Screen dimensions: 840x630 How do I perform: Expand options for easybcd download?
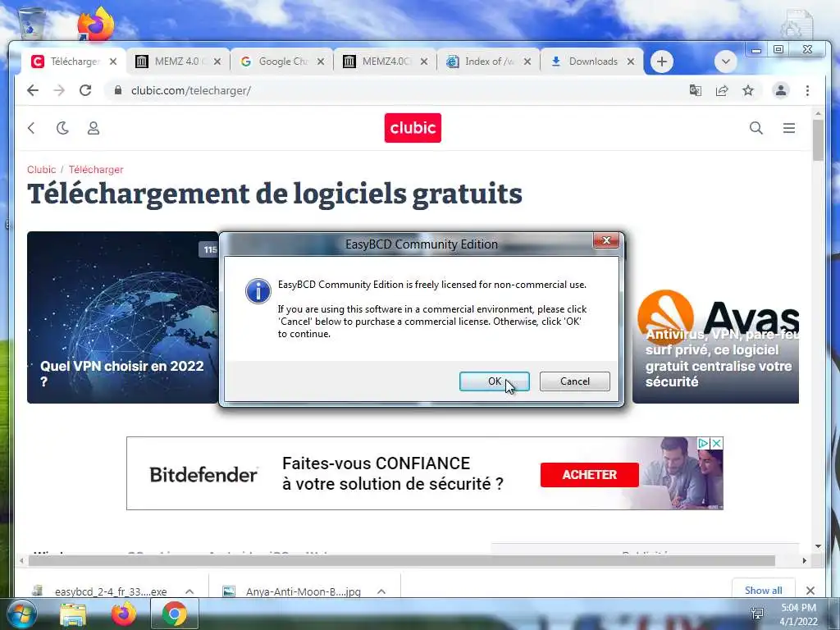click(x=189, y=591)
